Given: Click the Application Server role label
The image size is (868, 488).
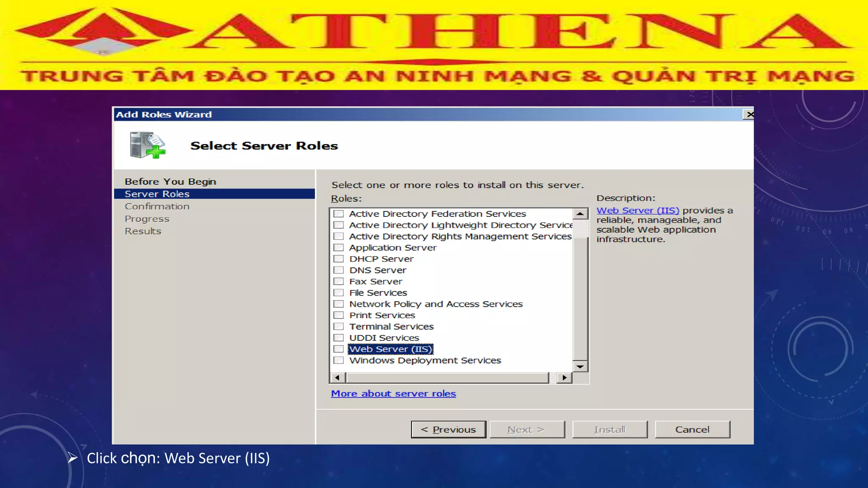Looking at the screenshot, I should 392,247.
